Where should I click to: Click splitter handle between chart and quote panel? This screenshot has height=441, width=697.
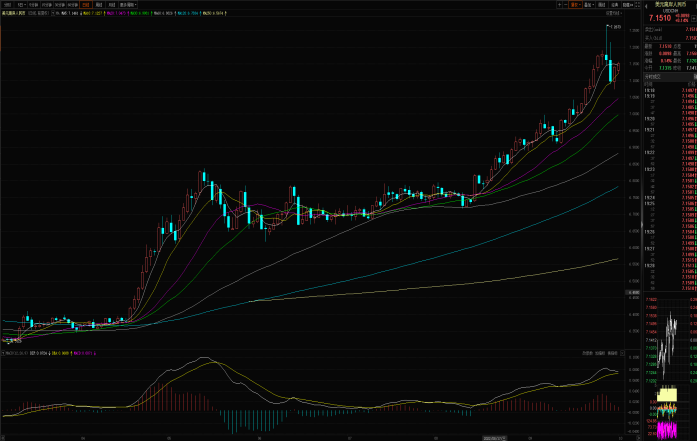coord(641,225)
